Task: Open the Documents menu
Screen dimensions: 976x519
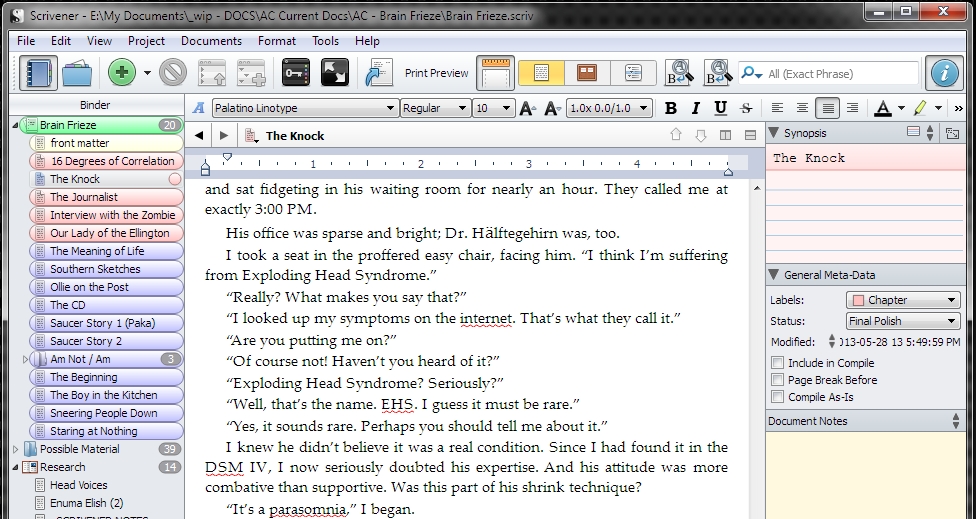Action: coord(211,40)
